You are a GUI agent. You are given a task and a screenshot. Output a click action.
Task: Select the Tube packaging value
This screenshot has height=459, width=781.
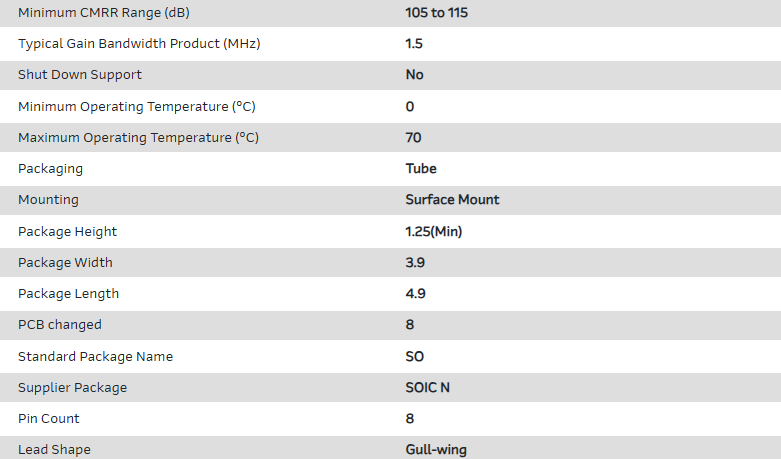[421, 168]
